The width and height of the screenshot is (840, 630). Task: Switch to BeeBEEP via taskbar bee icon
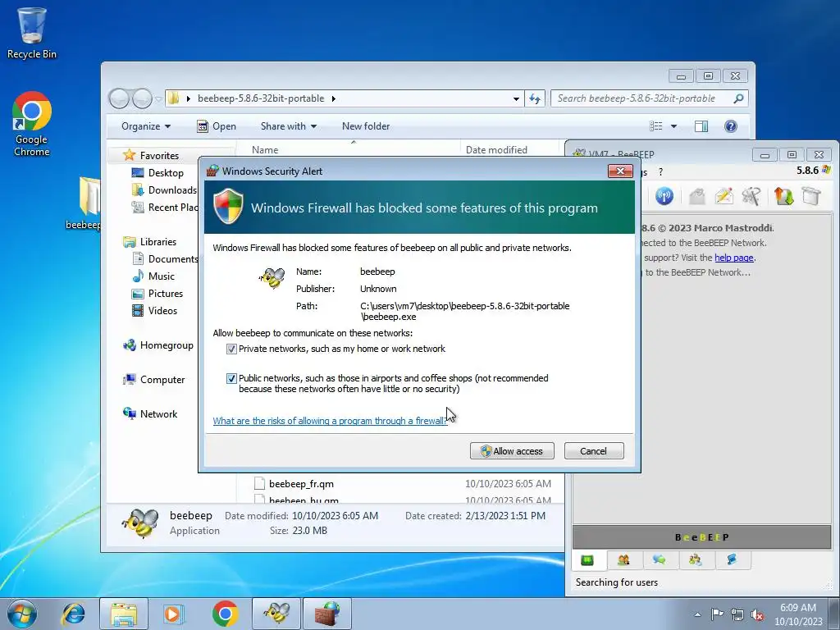276,614
